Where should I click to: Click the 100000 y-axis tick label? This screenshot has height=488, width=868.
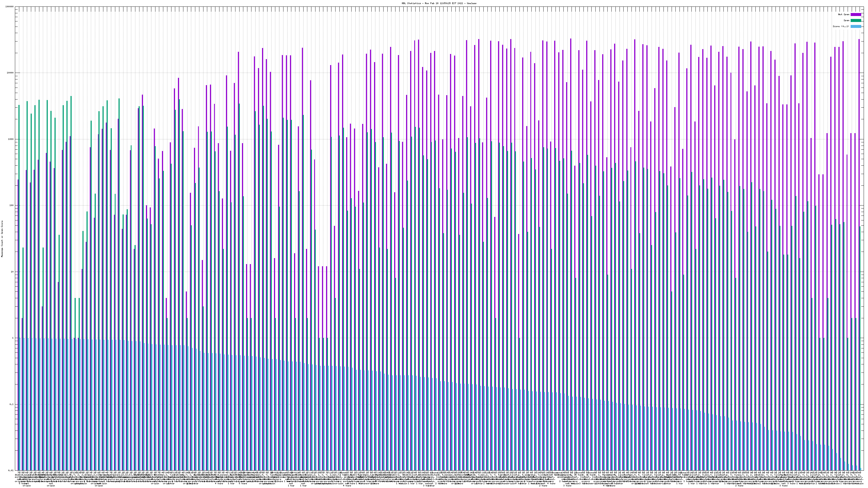pos(10,7)
